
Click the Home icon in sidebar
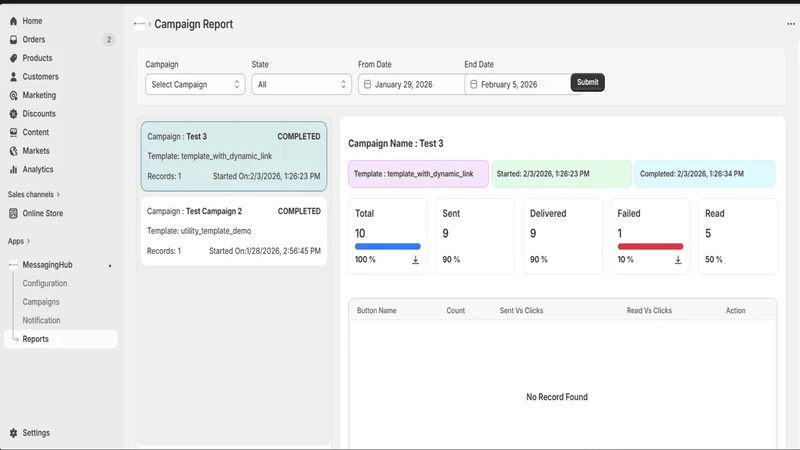click(x=13, y=21)
